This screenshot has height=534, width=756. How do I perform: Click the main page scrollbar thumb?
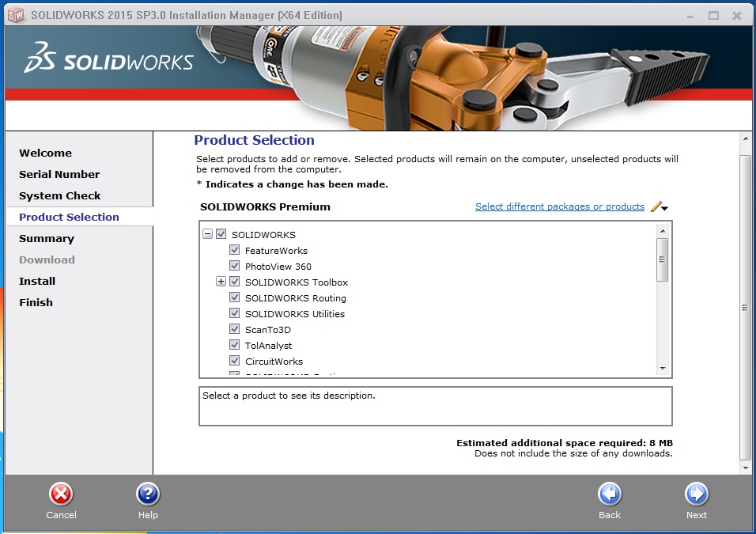click(x=746, y=308)
